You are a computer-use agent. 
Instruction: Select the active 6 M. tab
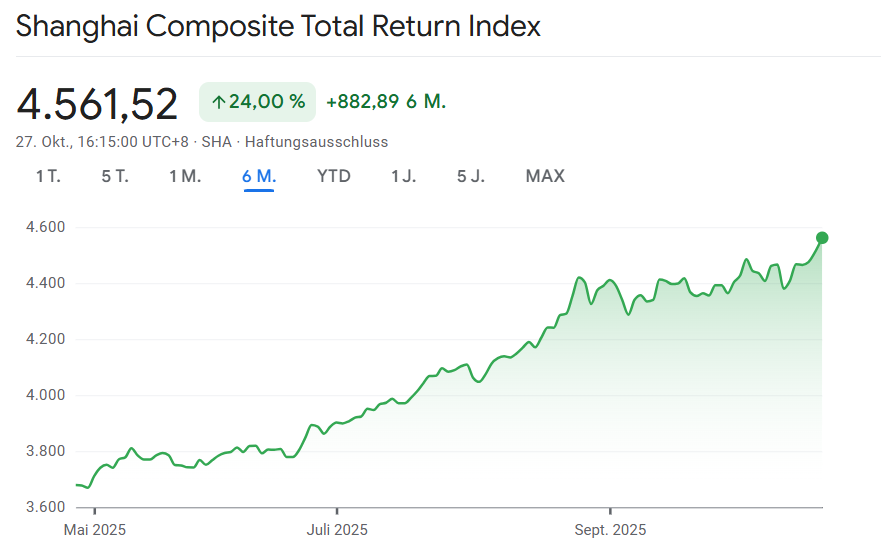click(259, 176)
